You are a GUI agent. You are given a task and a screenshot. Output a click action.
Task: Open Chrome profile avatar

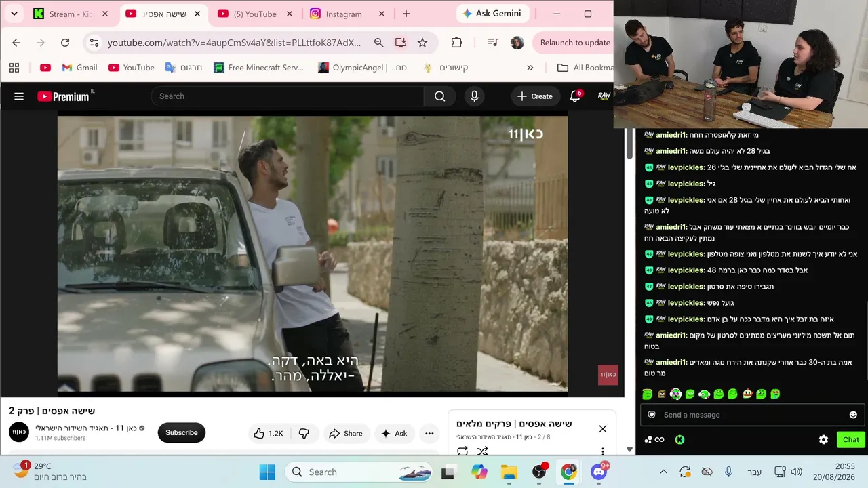click(517, 43)
